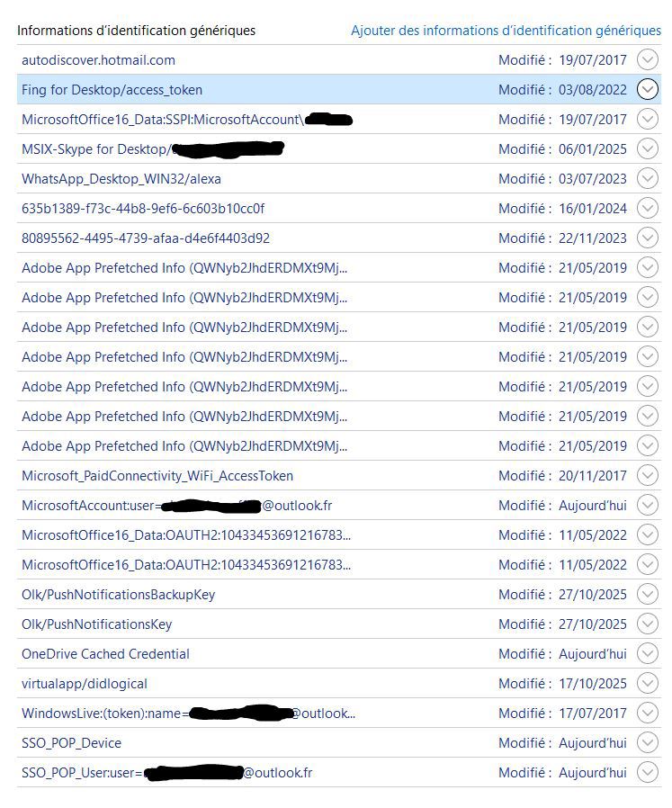Click 'Modifié : 17/07/2017' on WindowsLive row

tap(563, 714)
